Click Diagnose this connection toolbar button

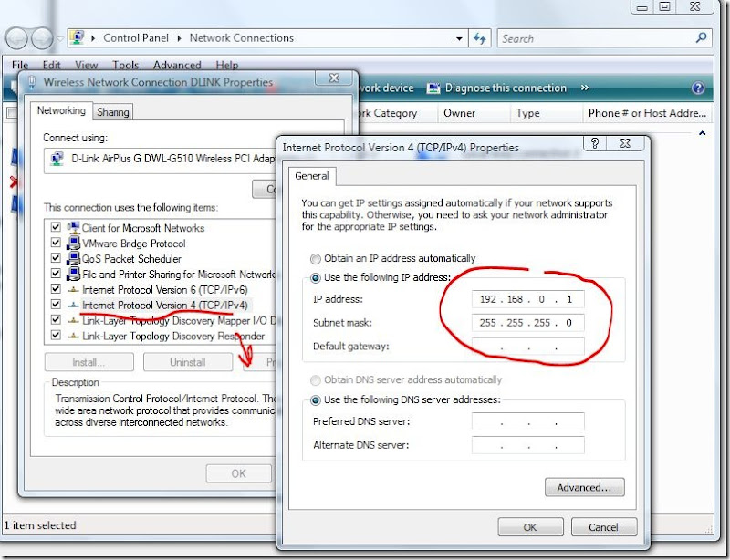point(496,88)
